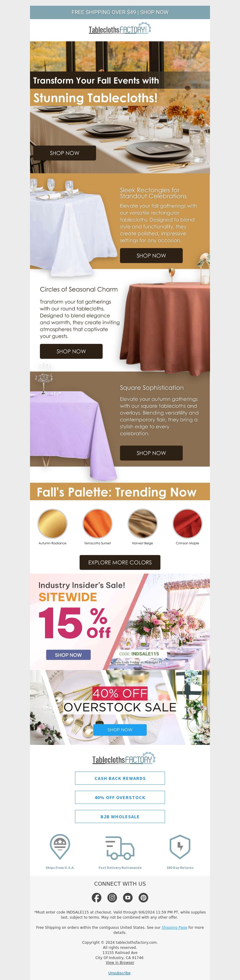Select the Terracotta Sunset color swatch
Image resolution: width=240 pixels, height=980 pixels.
click(97, 524)
